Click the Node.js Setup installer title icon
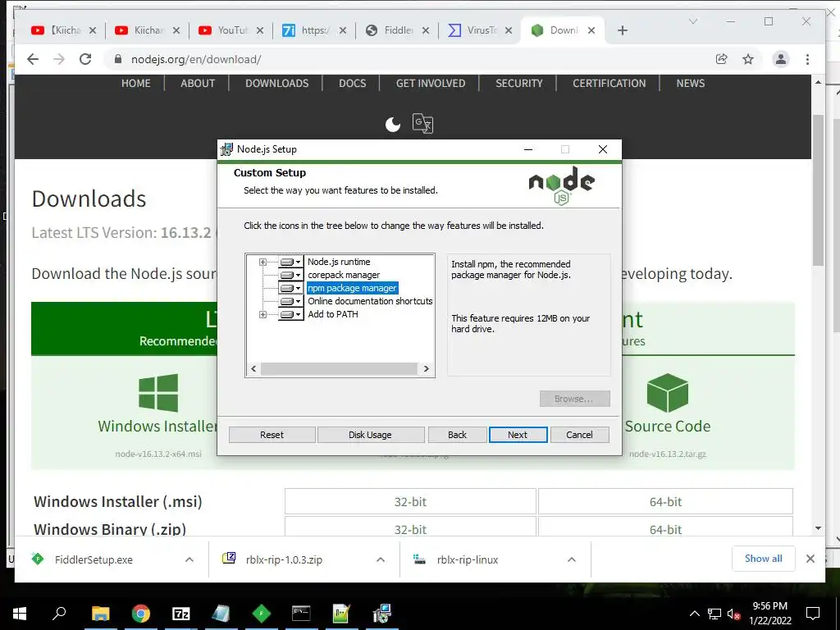The image size is (840, 630). [x=227, y=149]
